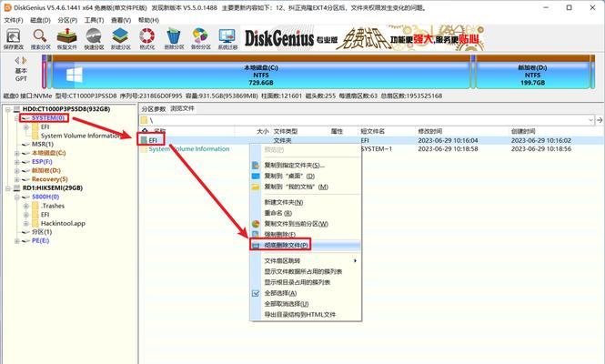Open the path bar dropdown arrow

pyautogui.click(x=590, y=120)
